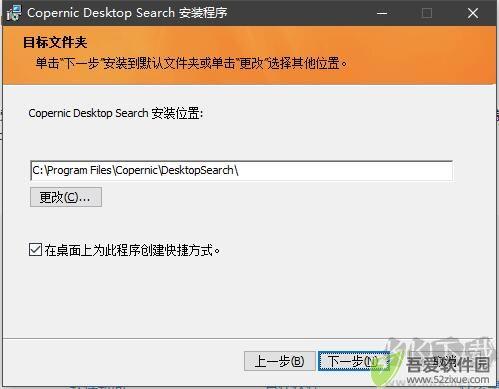Continue with the 下一步(N) next button

pos(353,361)
